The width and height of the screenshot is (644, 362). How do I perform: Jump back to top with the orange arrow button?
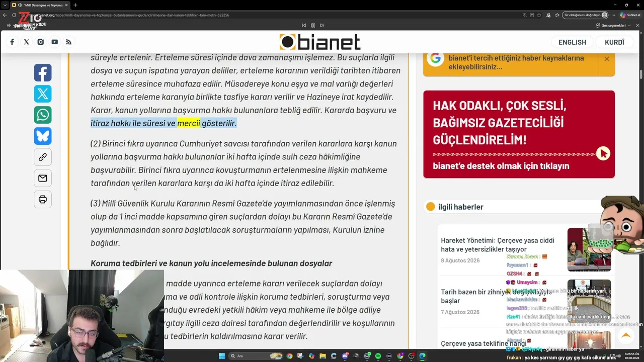point(626,335)
